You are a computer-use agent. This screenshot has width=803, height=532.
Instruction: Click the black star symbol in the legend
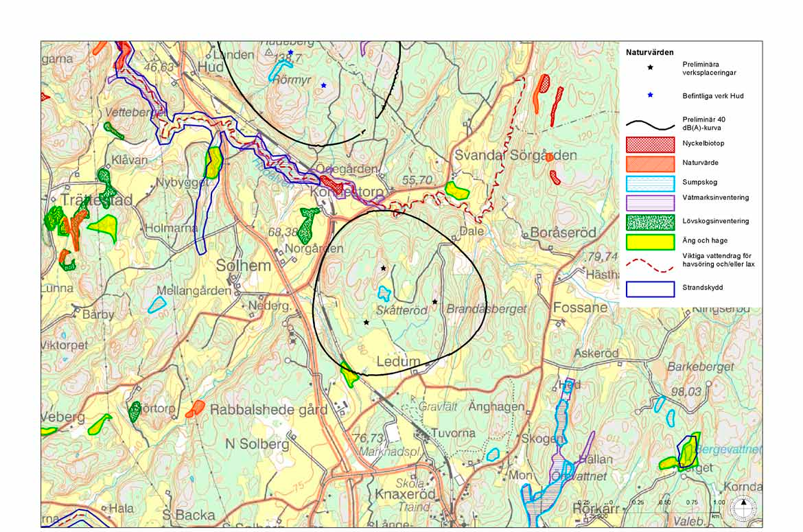651,67
